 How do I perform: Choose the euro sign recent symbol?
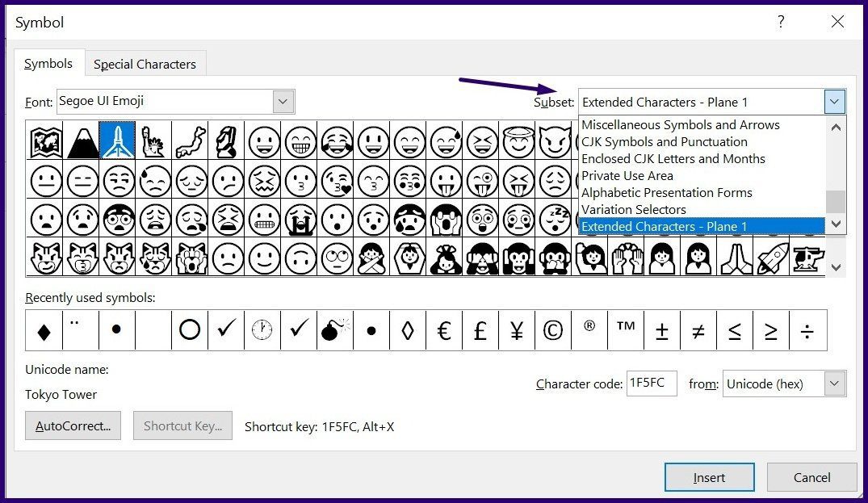pyautogui.click(x=444, y=330)
